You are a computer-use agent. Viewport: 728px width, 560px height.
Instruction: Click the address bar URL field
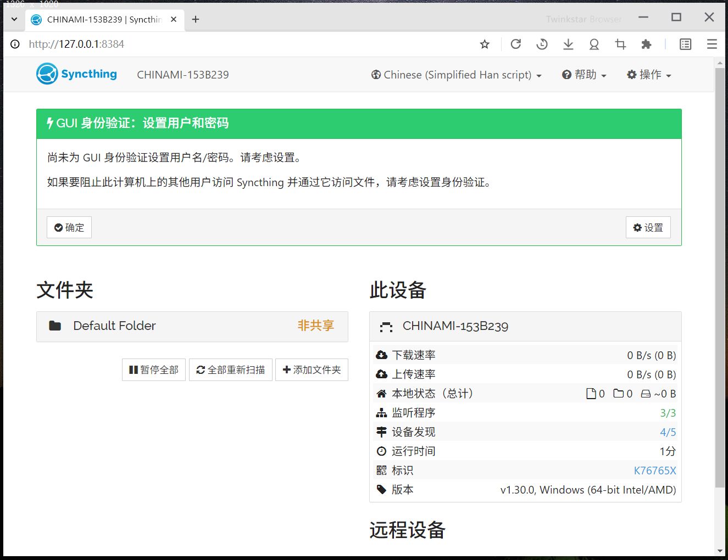[x=247, y=44]
